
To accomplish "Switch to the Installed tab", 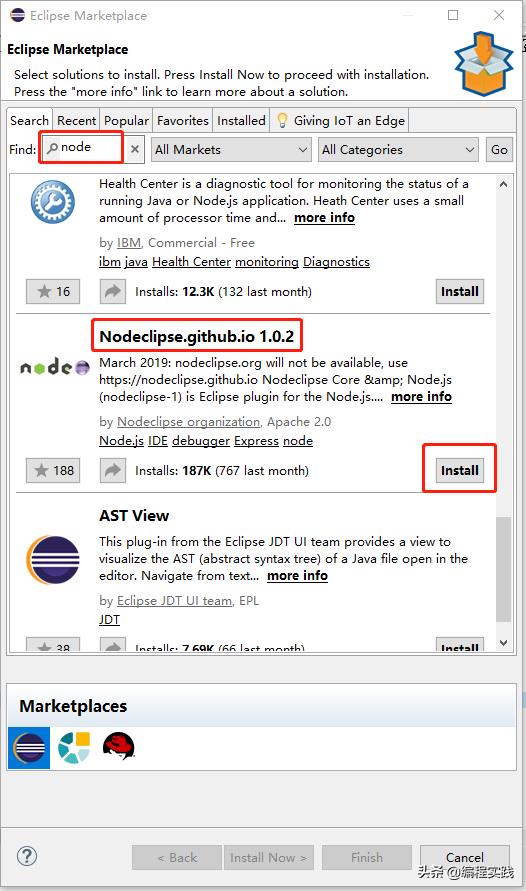I will pyautogui.click(x=241, y=120).
